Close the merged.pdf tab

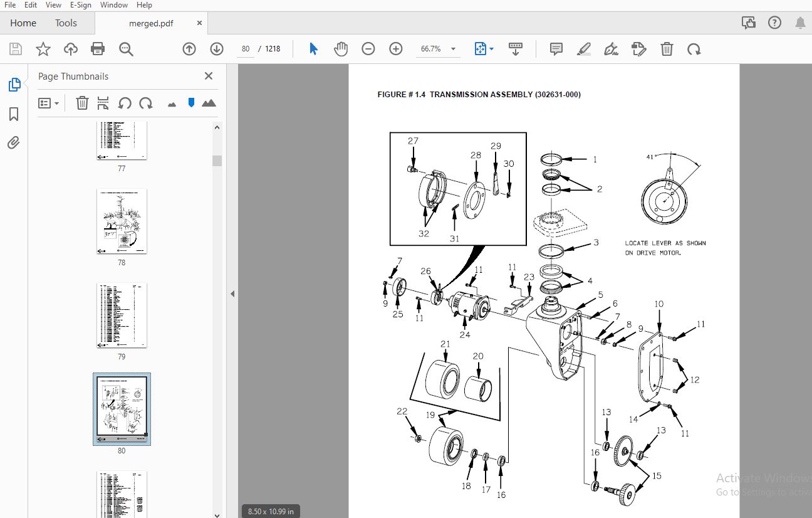point(199,23)
